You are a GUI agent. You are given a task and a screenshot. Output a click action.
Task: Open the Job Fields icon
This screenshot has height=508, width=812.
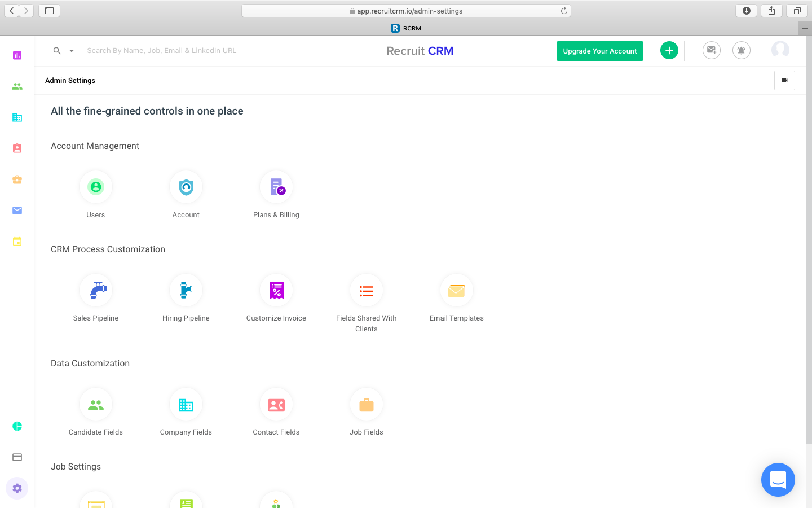click(367, 404)
